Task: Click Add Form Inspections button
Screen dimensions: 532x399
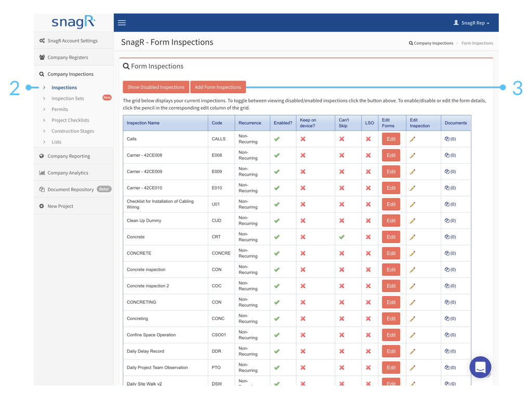Action: [x=218, y=87]
